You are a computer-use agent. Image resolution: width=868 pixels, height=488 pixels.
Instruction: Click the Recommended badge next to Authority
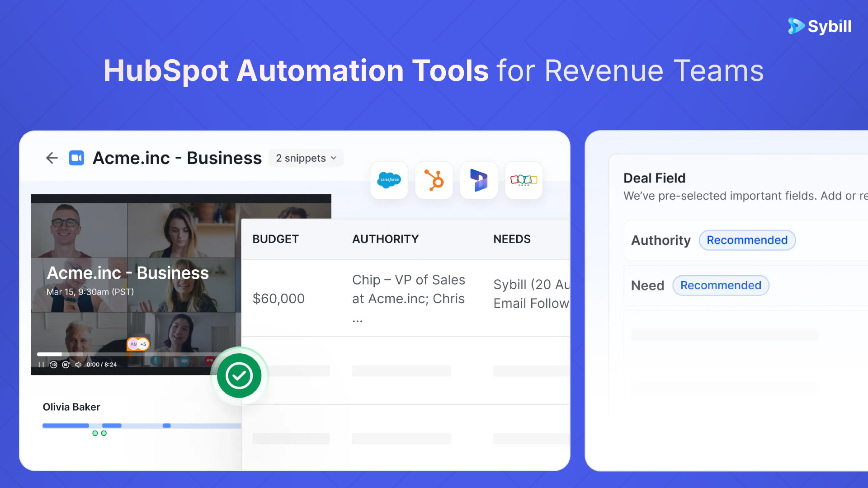[x=747, y=240]
